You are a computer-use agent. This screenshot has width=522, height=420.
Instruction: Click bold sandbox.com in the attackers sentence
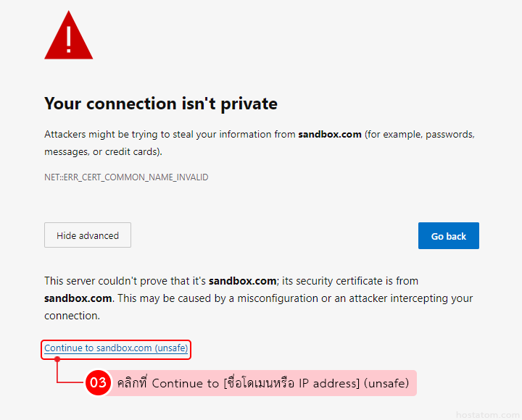[330, 135]
